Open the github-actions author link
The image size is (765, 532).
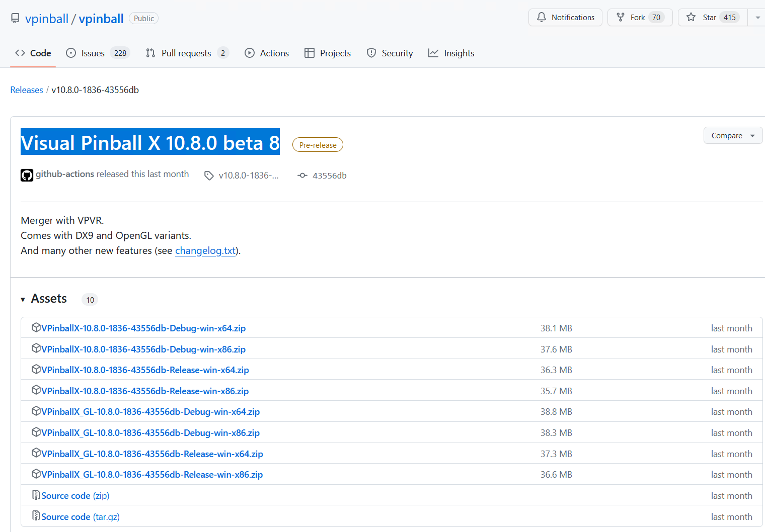click(65, 174)
